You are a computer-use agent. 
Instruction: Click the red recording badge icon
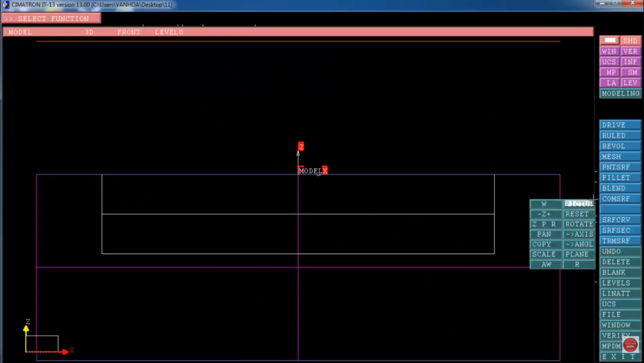coord(630,344)
